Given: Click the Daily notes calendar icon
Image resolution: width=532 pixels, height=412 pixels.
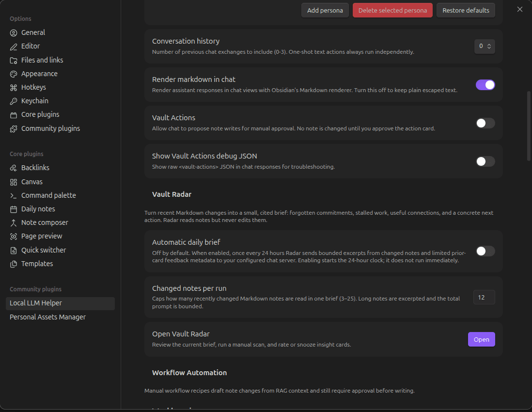Looking at the screenshot, I should [14, 209].
